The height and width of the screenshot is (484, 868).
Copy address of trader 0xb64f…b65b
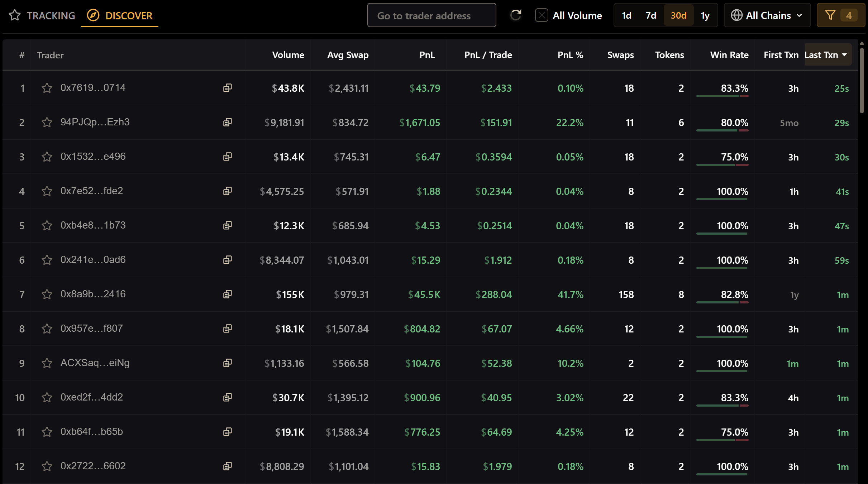(228, 432)
